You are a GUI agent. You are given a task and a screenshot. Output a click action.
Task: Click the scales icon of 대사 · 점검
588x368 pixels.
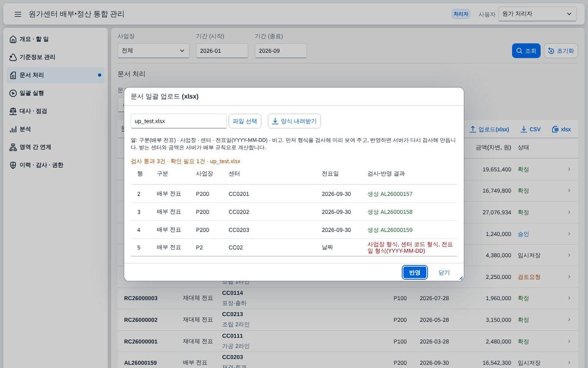13,111
